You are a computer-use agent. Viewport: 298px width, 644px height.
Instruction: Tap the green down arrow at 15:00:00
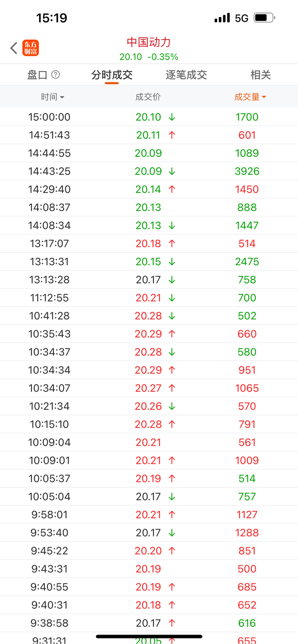click(172, 117)
